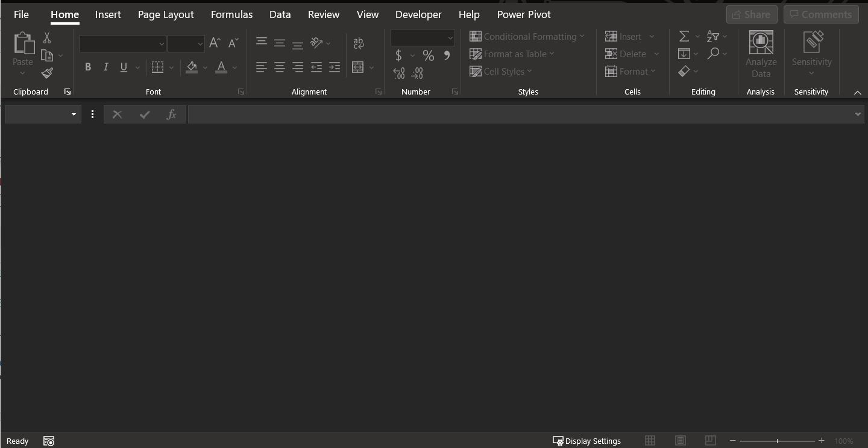Open Display Settings in status bar
The height and width of the screenshot is (448, 868).
587,441
